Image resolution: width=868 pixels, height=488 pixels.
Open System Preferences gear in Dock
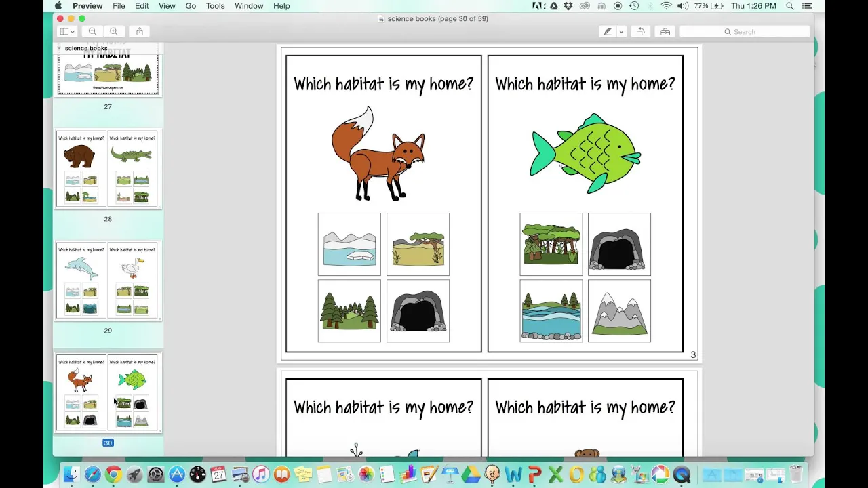pyautogui.click(x=155, y=474)
